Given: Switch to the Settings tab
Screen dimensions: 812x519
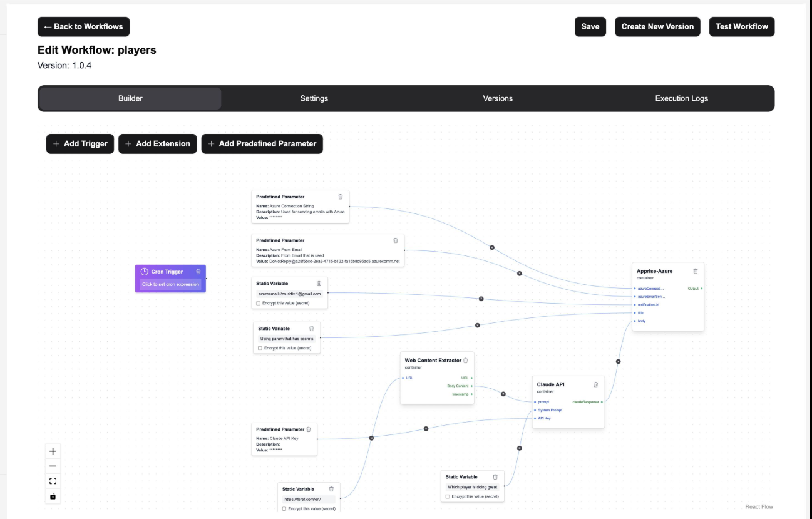Looking at the screenshot, I should pyautogui.click(x=314, y=98).
